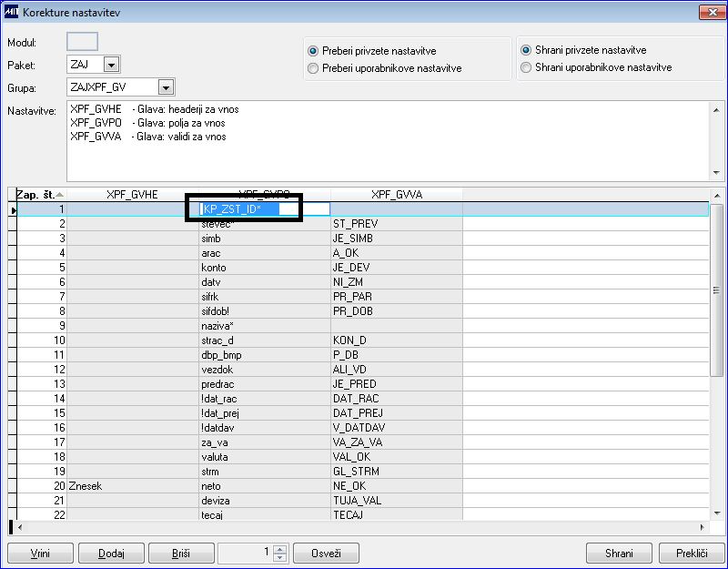The width and height of the screenshot is (728, 569).
Task: Select 'Preberi uporabnikove nastavitve' radio option
Action: point(314,68)
